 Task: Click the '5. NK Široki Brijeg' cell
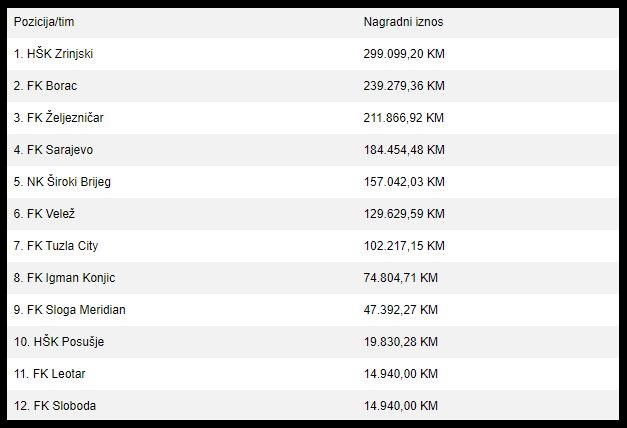tap(62, 182)
